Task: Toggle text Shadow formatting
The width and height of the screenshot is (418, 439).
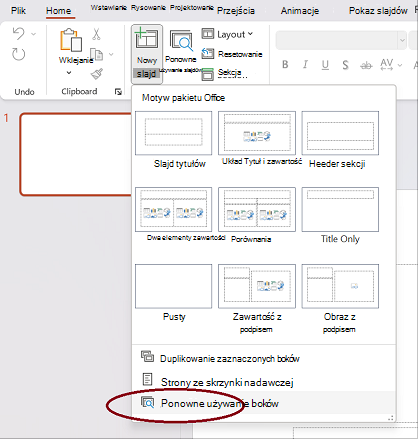Action: pos(345,65)
